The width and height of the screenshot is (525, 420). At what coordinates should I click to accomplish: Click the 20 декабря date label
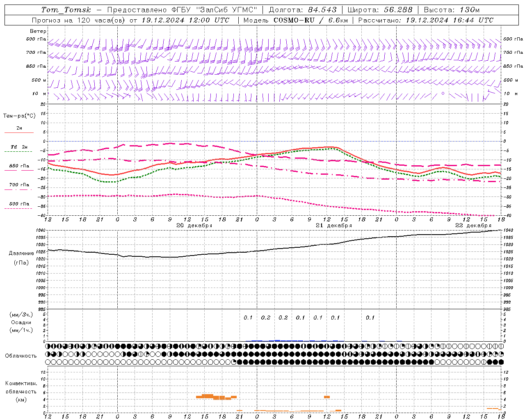click(x=194, y=226)
